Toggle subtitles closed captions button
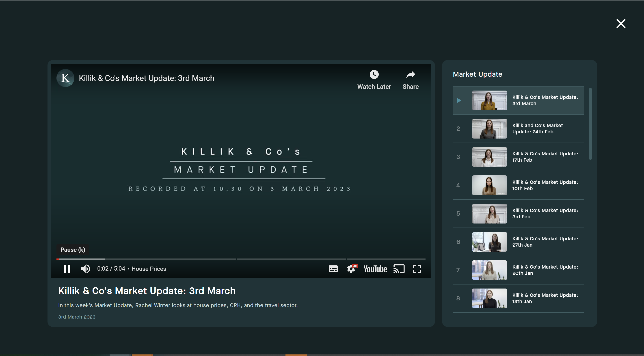 333,269
